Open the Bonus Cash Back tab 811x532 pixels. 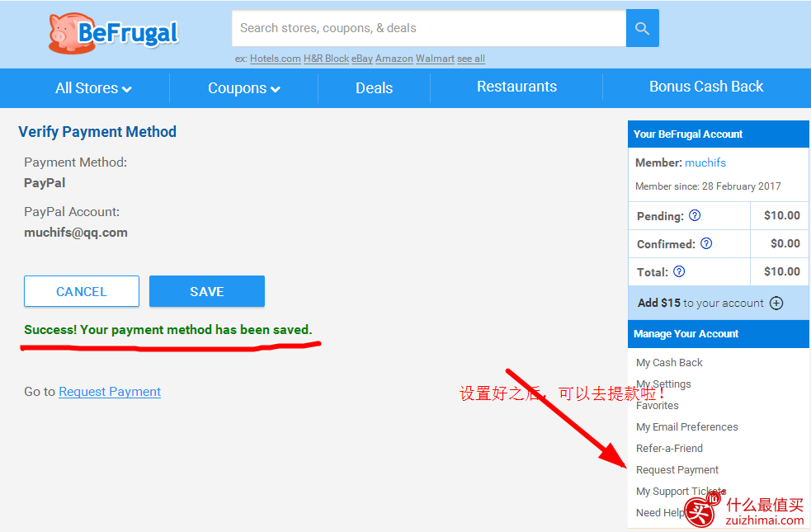706,87
